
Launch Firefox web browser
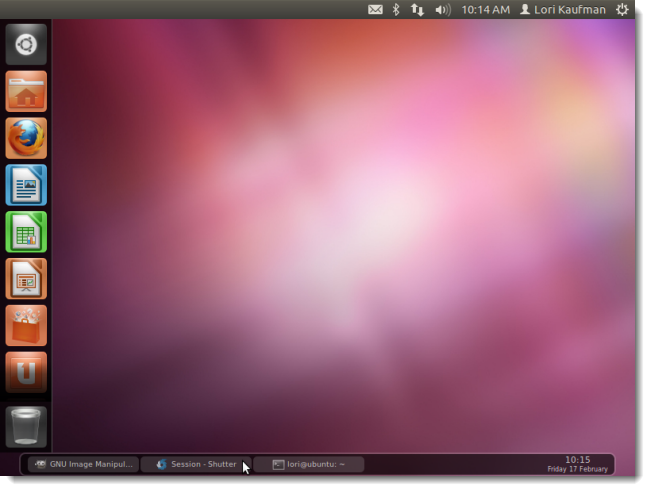(x=26, y=138)
